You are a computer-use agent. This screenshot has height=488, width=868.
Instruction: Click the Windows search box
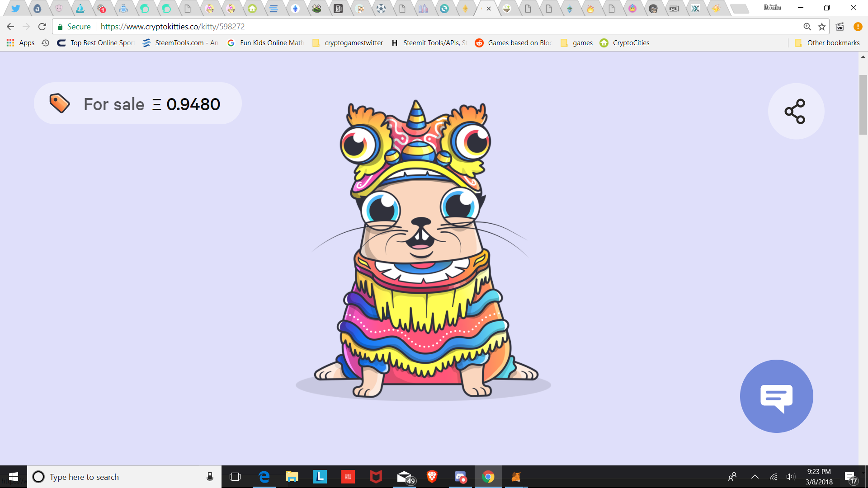pyautogui.click(x=124, y=477)
